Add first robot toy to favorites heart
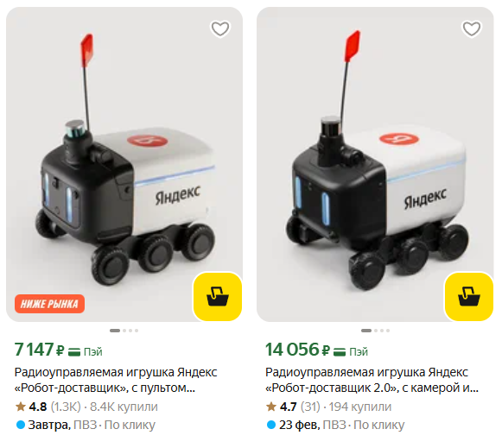 (220, 28)
